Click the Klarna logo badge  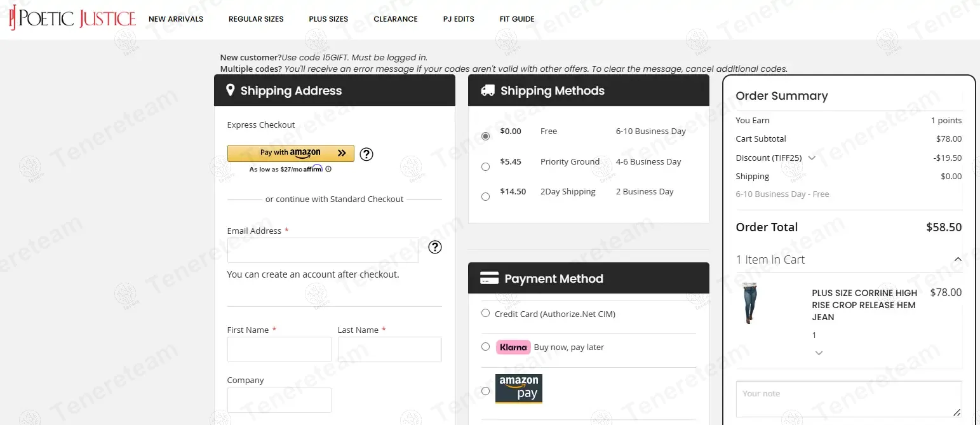[513, 347]
